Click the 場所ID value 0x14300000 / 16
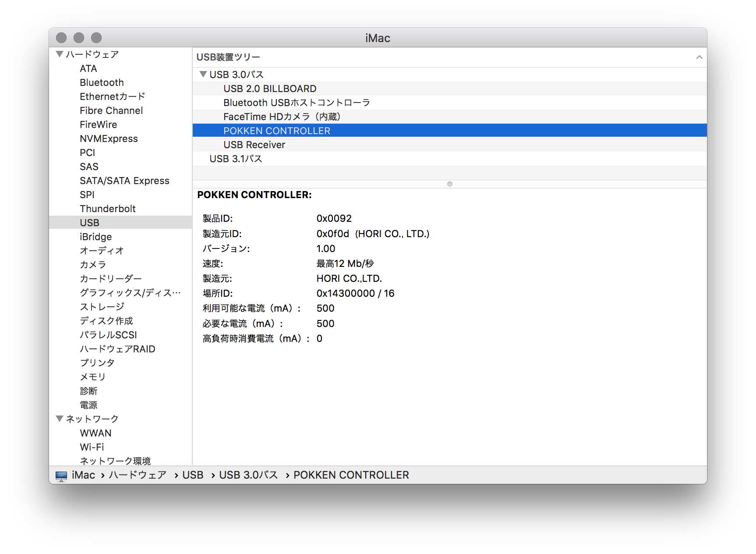756x554 pixels. [355, 293]
